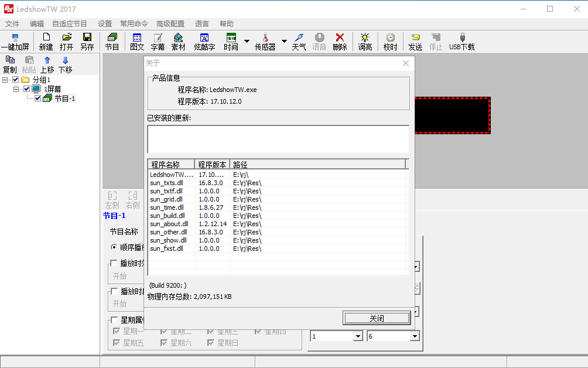Image resolution: width=588 pixels, height=368 pixels.
Task: Open dropdown arrow next to 时间
Action: tap(247, 41)
